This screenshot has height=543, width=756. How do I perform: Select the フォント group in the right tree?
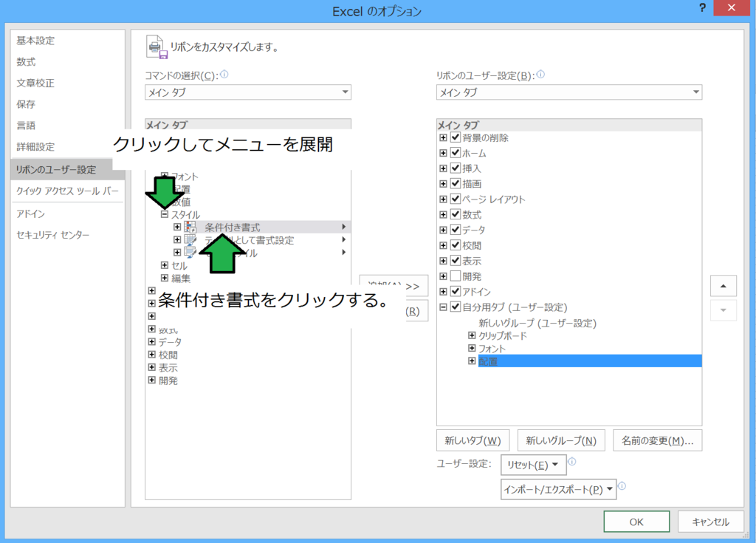point(491,348)
